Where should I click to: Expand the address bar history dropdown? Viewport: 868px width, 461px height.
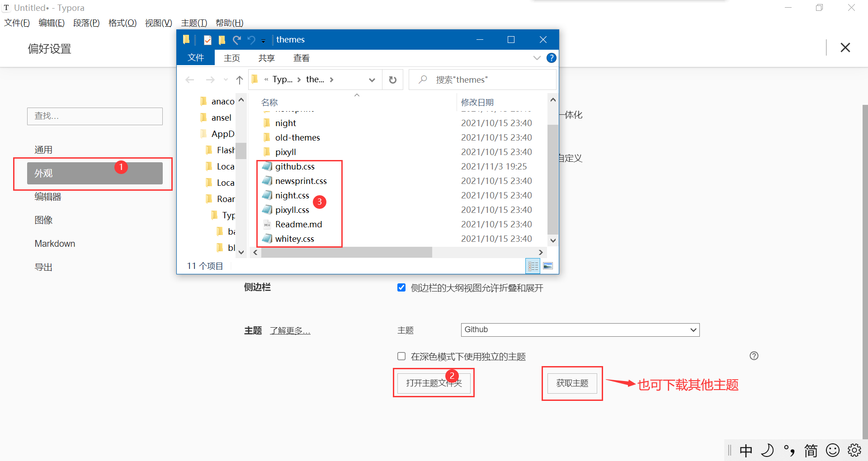click(x=372, y=80)
